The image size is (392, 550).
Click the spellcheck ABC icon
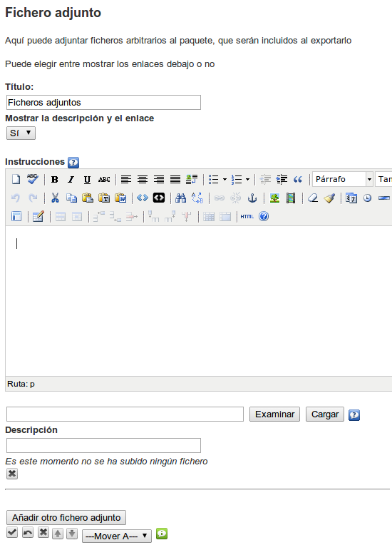(33, 179)
